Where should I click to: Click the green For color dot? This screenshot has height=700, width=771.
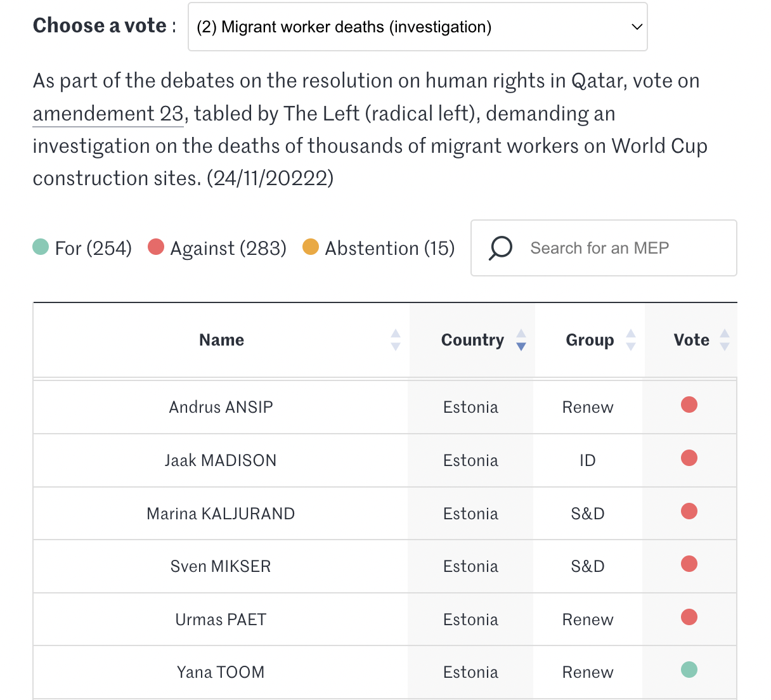[41, 247]
